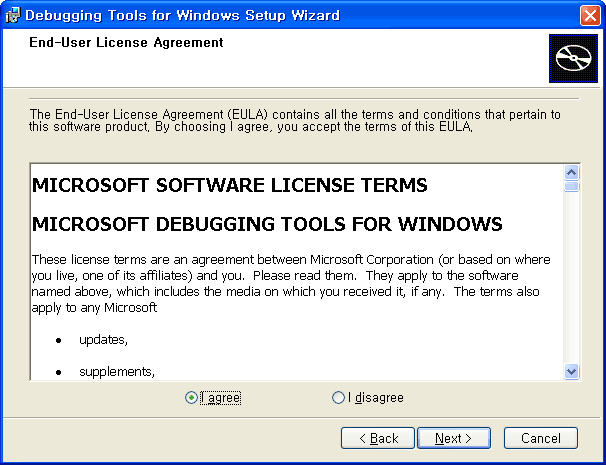Click the "MICROSOFT DEBUGGING TOOLS FOR WINDOWS" heading
Screen dimensions: 606x465
(267, 223)
